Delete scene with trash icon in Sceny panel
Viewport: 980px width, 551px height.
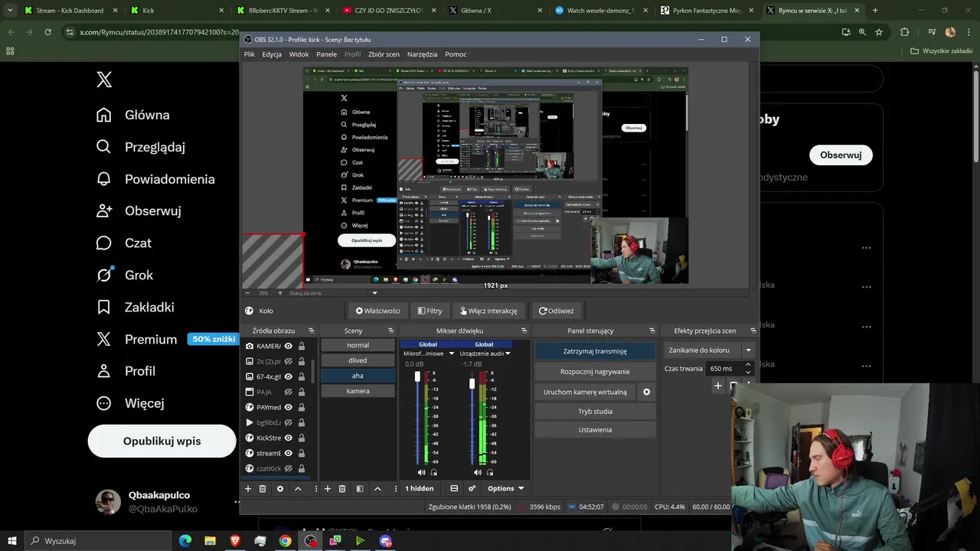(342, 488)
